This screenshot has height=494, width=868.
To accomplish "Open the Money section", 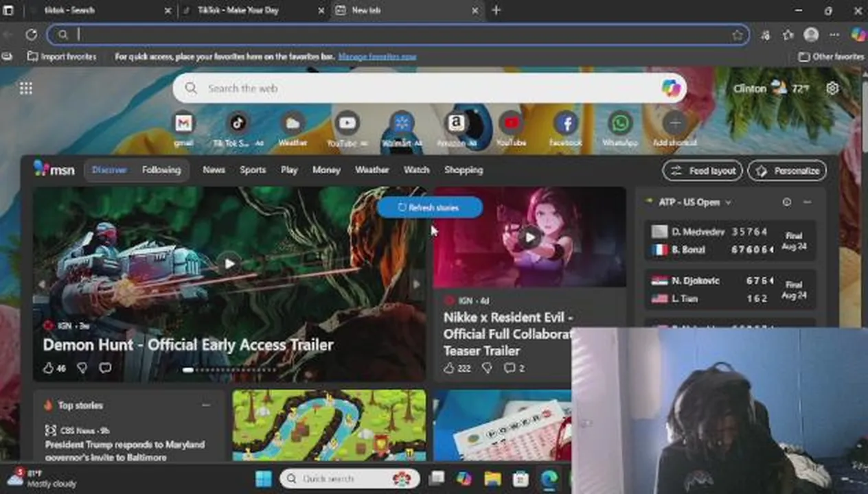I will click(x=326, y=170).
